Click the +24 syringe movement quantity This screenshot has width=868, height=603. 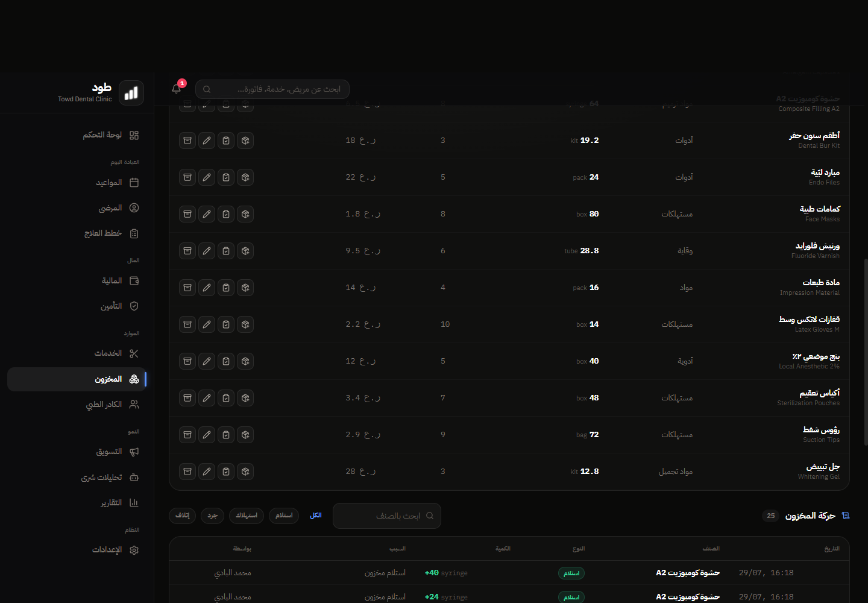pos(446,597)
